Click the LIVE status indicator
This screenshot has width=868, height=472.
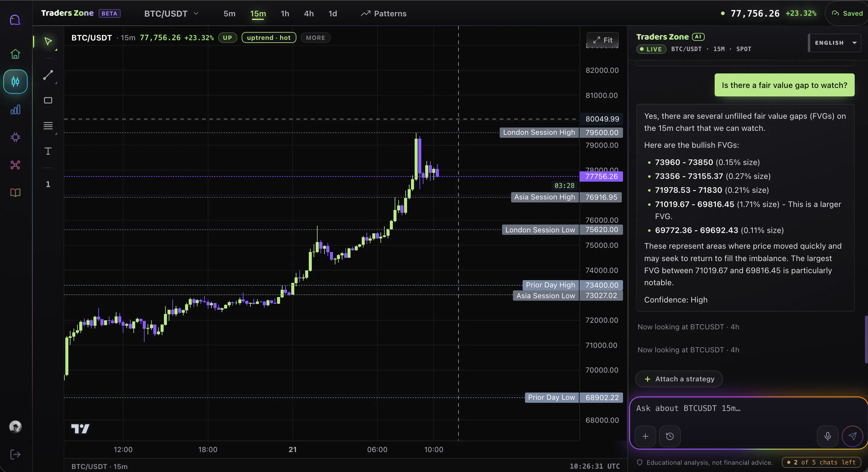point(651,49)
